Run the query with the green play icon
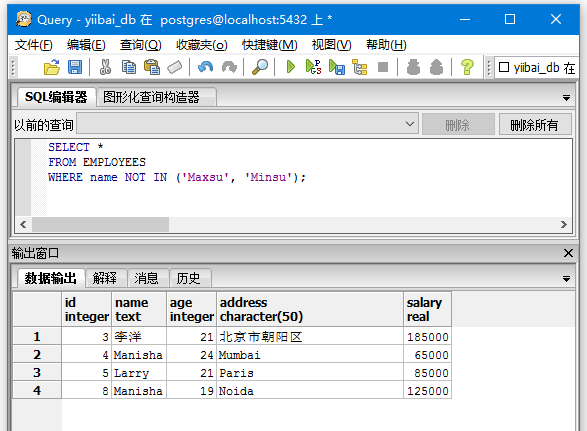The image size is (587, 431). [x=291, y=67]
